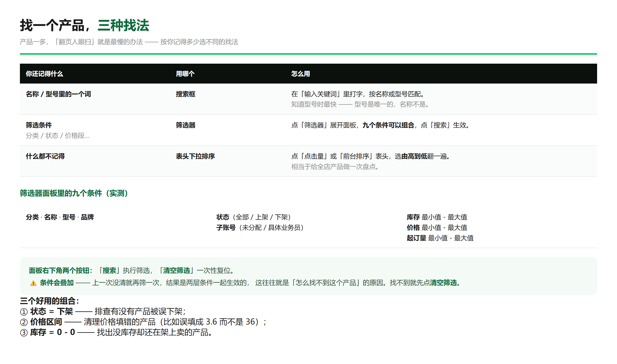Select table header 怎么用

click(x=301, y=74)
